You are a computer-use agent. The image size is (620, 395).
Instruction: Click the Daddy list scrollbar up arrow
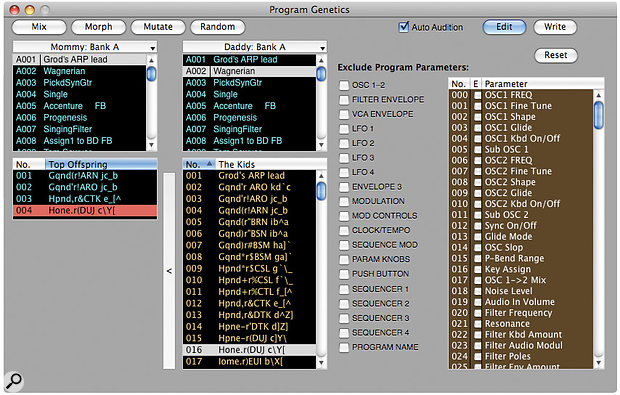click(321, 60)
